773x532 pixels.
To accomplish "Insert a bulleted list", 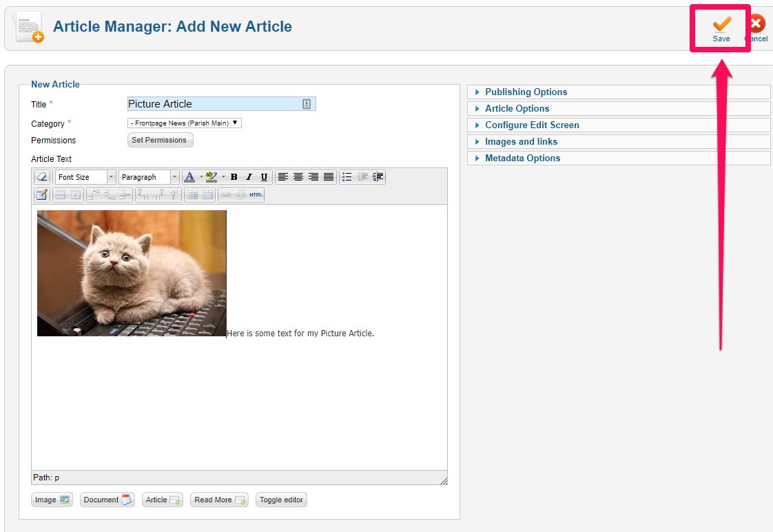I will tap(347, 176).
